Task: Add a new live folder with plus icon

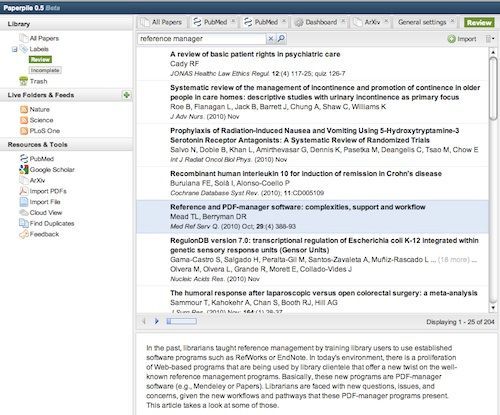Action: pyautogui.click(x=126, y=95)
